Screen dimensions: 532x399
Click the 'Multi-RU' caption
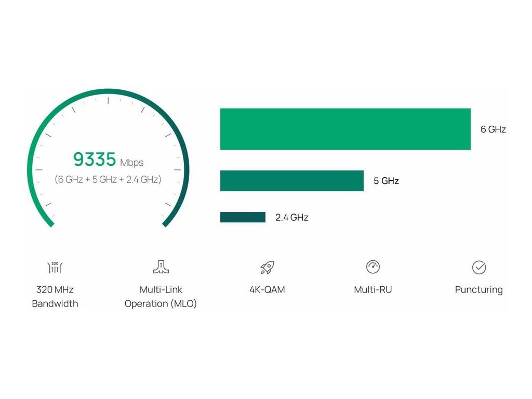pyautogui.click(x=373, y=290)
